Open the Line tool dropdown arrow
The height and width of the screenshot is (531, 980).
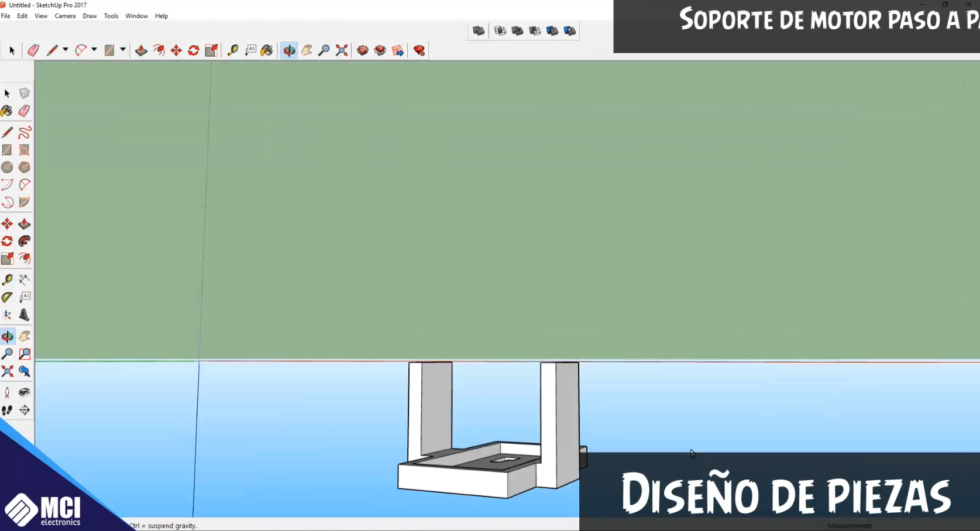pos(65,50)
